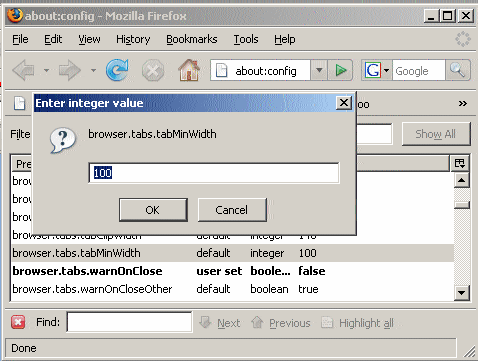
Task: Select the browser.tabs.tabMinWidth preference row
Action: 232,253
